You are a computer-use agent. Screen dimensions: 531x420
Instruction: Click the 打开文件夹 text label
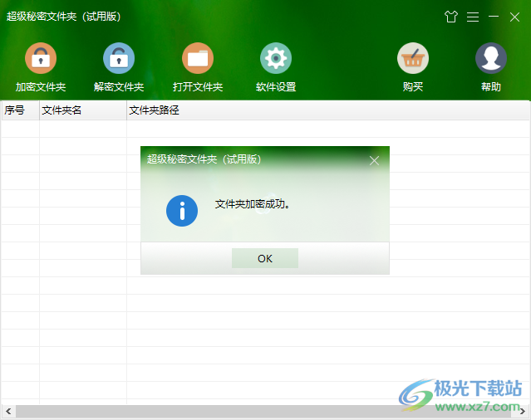198,87
